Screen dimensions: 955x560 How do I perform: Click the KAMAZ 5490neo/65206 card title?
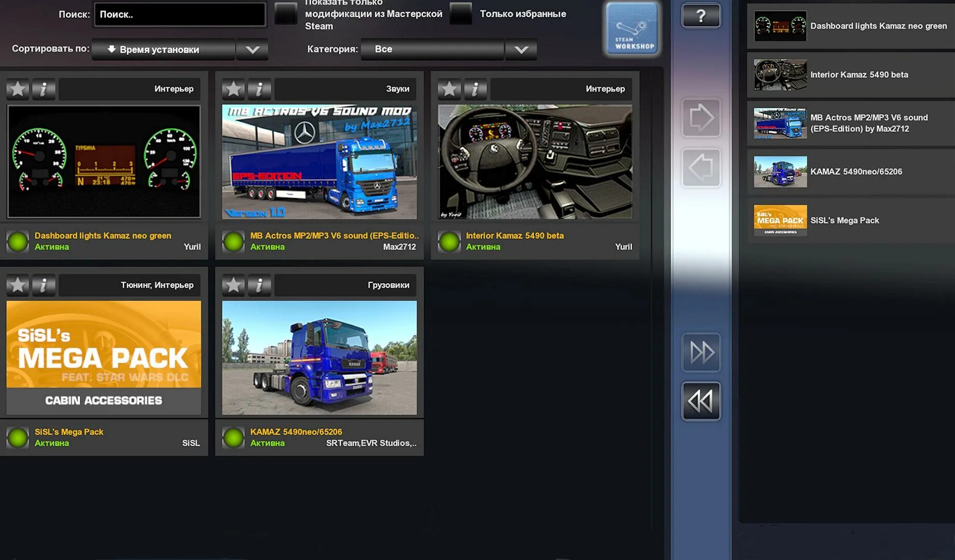pyautogui.click(x=296, y=432)
